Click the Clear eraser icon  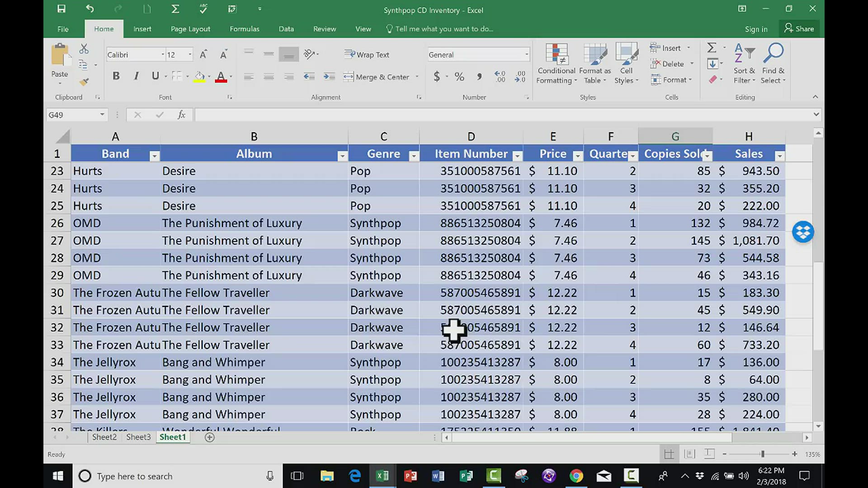click(x=712, y=80)
